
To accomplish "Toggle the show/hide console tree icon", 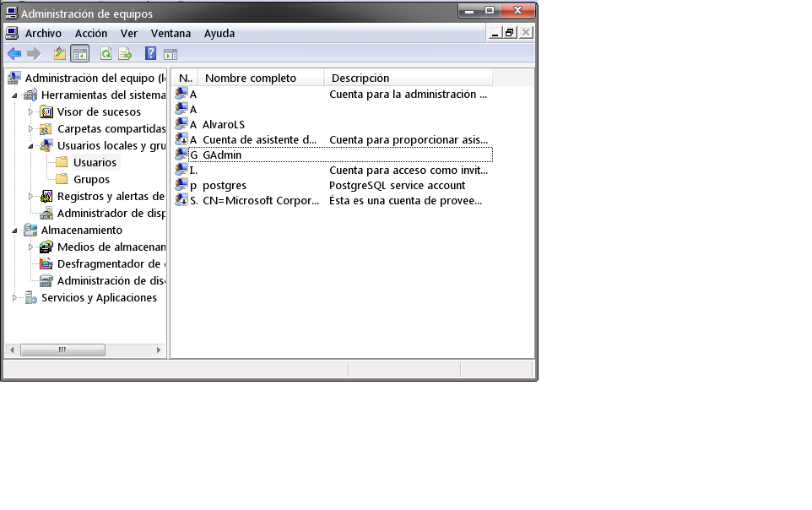I will click(80, 54).
